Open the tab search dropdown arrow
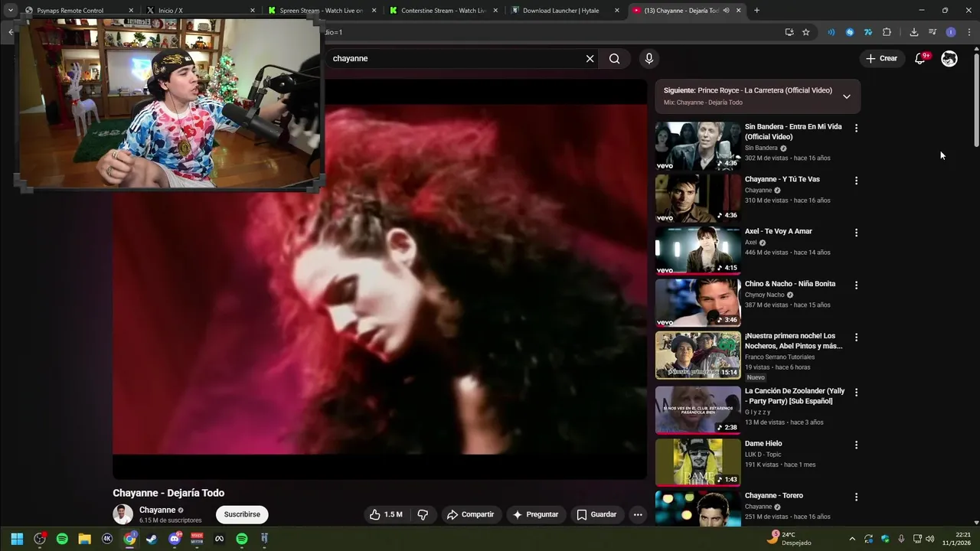Viewport: 980px width, 551px height. (x=11, y=11)
